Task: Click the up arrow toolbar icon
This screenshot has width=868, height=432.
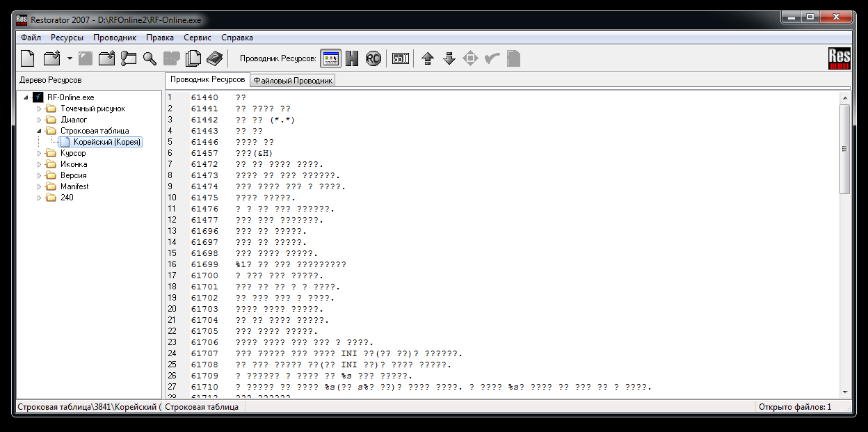Action: pyautogui.click(x=428, y=58)
